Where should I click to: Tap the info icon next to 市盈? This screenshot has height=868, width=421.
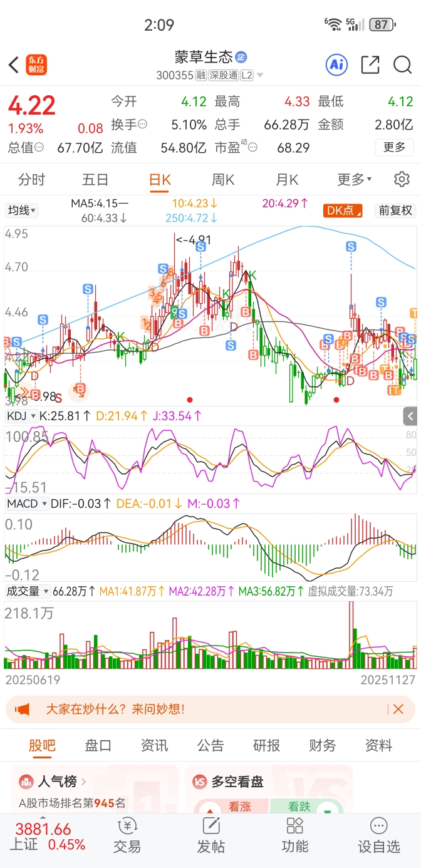point(252,148)
